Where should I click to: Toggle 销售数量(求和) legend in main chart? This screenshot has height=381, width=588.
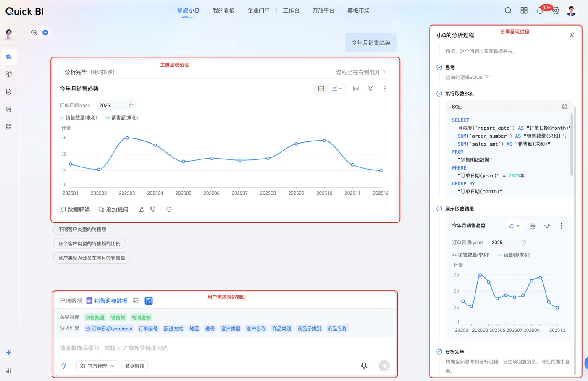coord(79,118)
